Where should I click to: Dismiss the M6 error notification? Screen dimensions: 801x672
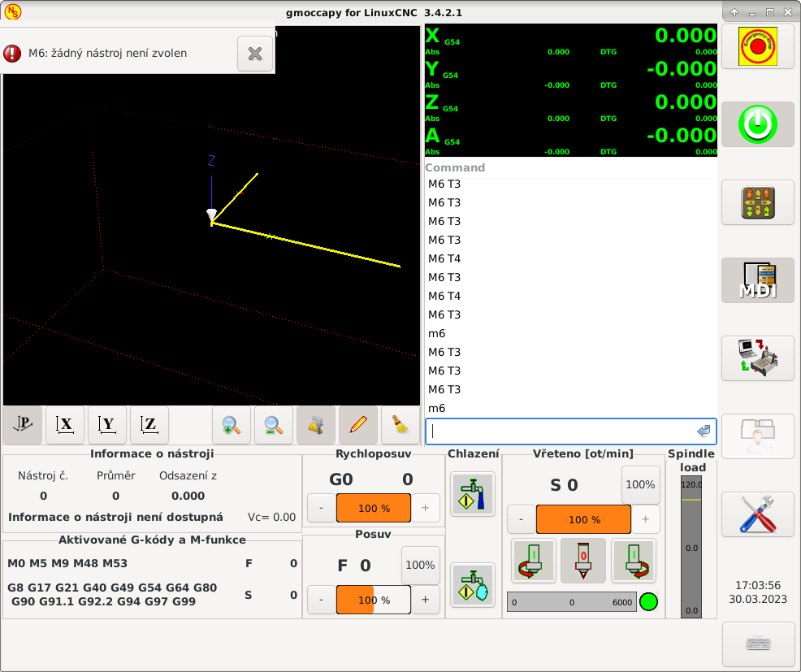(x=254, y=54)
